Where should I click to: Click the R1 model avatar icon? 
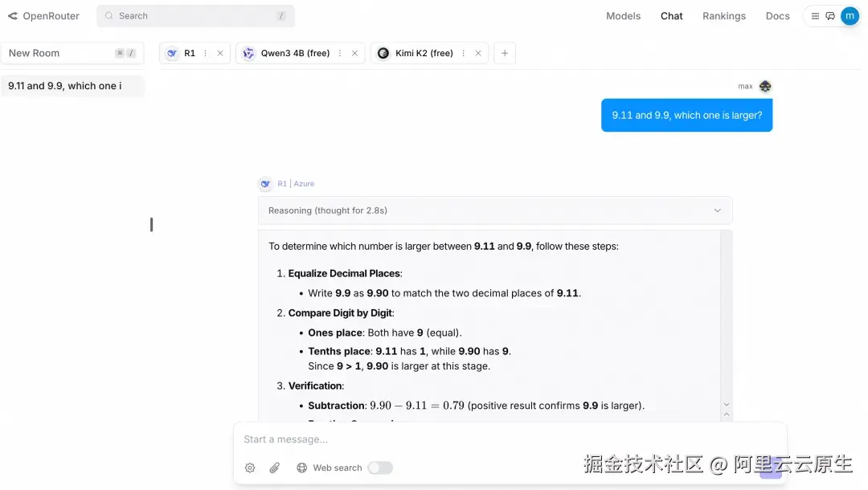click(x=171, y=53)
